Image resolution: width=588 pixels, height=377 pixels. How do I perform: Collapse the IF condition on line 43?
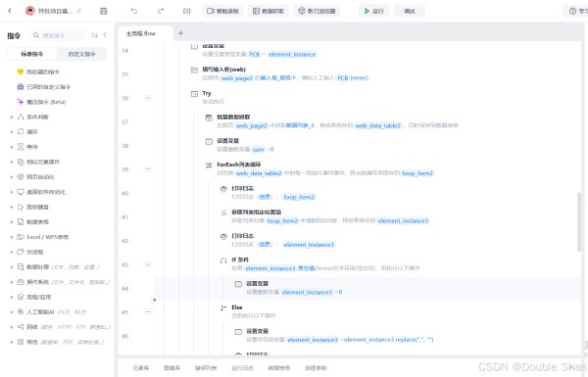pyautogui.click(x=148, y=264)
